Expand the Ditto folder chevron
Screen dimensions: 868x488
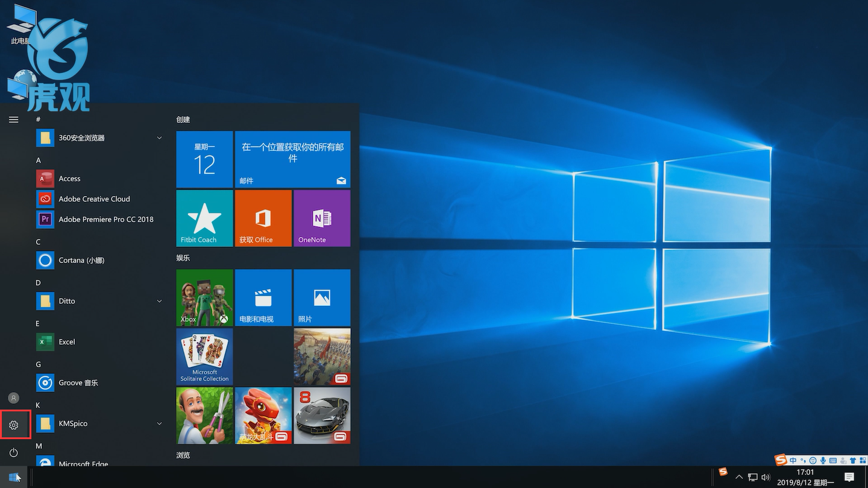pyautogui.click(x=159, y=301)
